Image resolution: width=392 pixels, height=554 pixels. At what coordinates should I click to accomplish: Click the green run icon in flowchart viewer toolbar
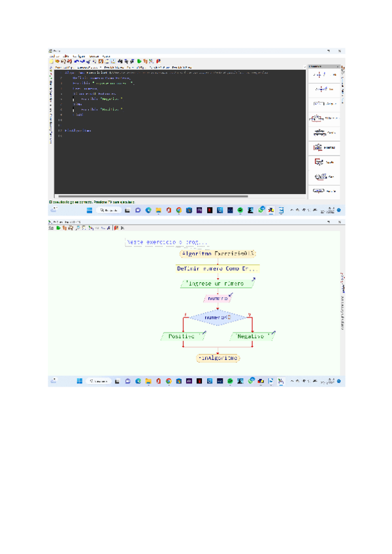tap(57, 228)
